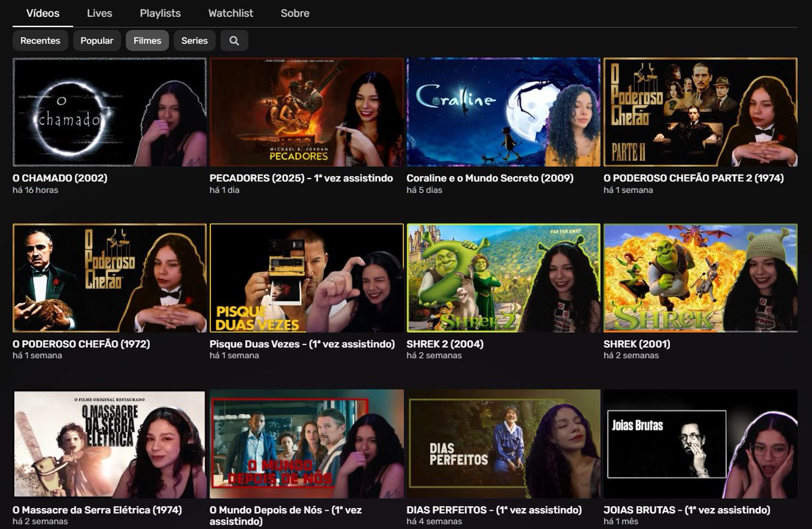Open the Pecadores video thumbnail
The width and height of the screenshot is (812, 529).
pyautogui.click(x=307, y=112)
